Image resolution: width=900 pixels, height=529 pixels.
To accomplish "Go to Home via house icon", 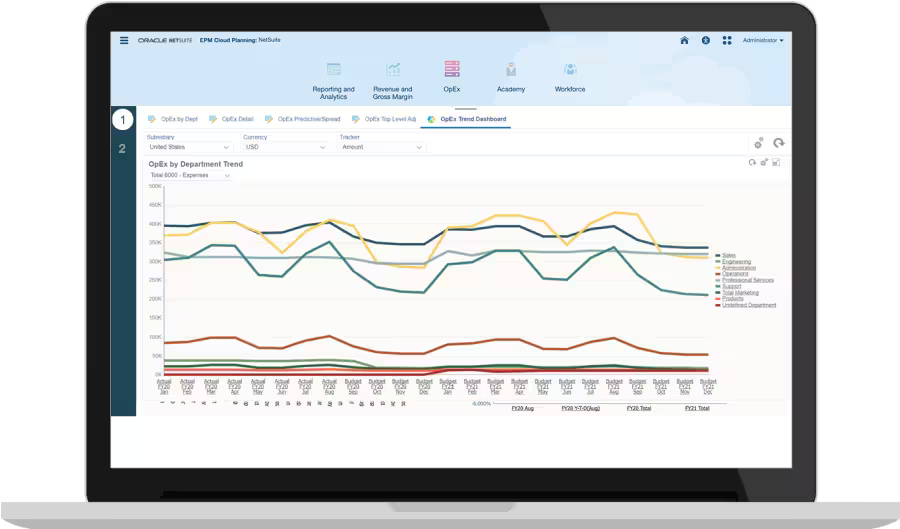I will (684, 41).
